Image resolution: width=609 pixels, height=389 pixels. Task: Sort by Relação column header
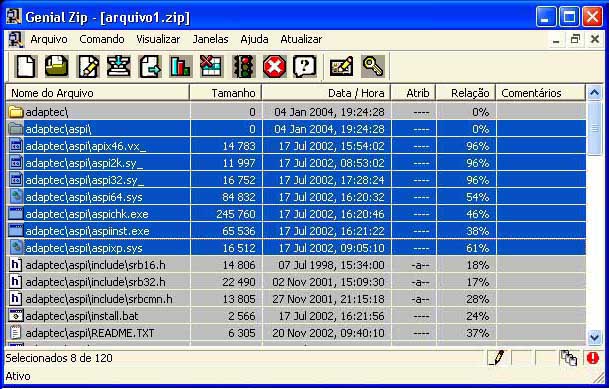tap(466, 93)
